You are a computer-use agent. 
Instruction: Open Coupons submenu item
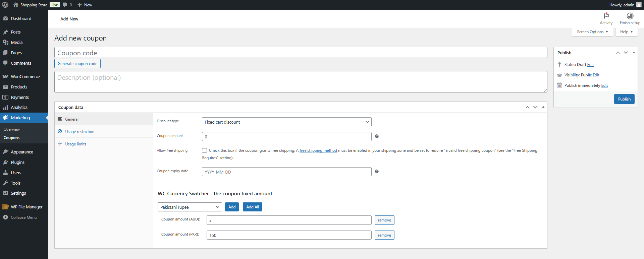[x=12, y=138]
